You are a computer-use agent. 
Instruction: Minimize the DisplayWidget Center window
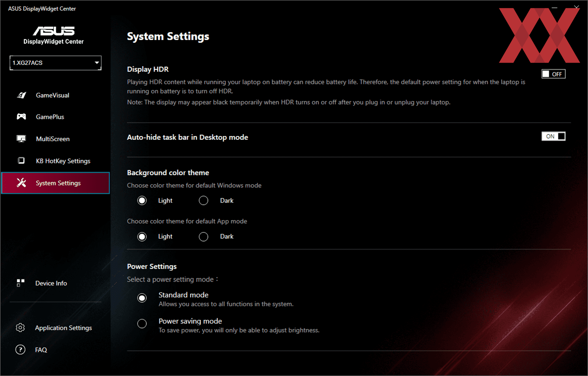point(554,7)
